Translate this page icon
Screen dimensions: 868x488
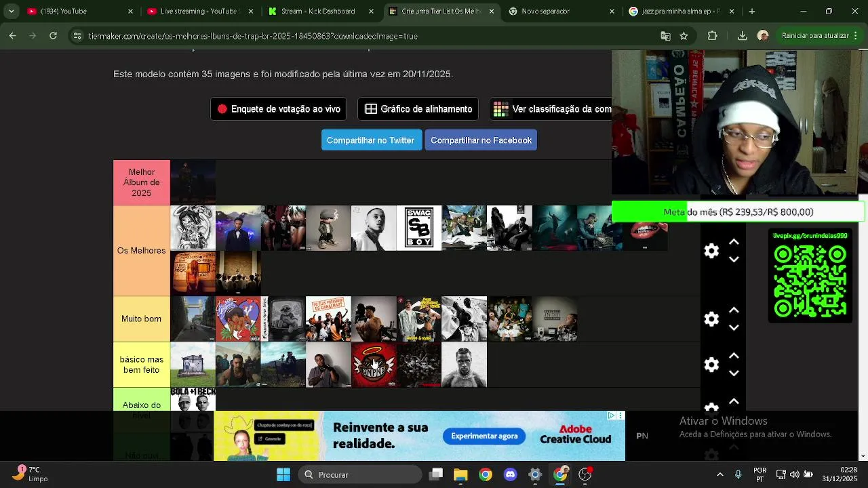pyautogui.click(x=665, y=36)
